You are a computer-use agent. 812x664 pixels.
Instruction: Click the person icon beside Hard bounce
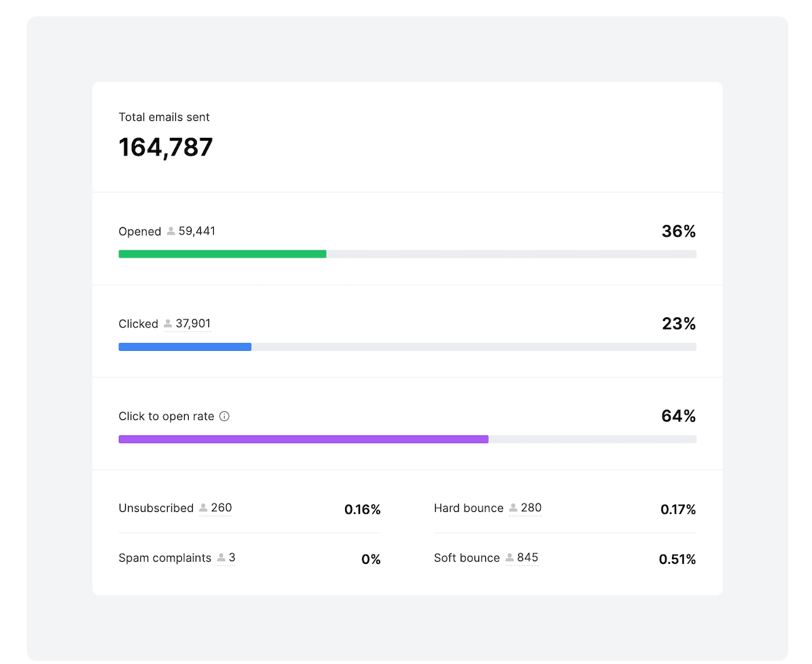coord(514,508)
